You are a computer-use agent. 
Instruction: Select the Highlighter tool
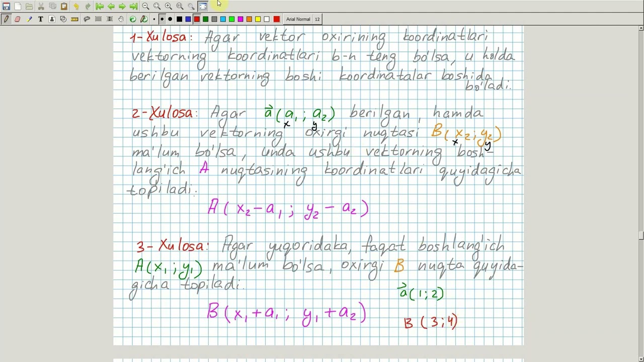coord(29,19)
